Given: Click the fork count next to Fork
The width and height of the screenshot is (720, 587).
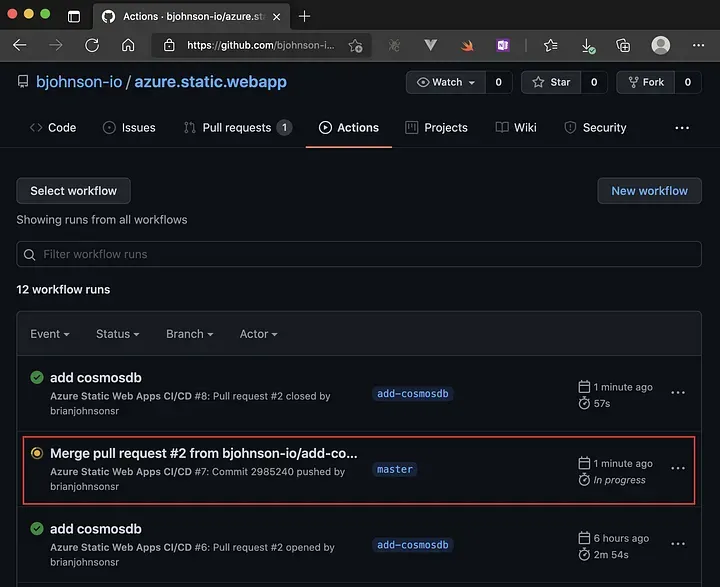Looking at the screenshot, I should (688, 82).
